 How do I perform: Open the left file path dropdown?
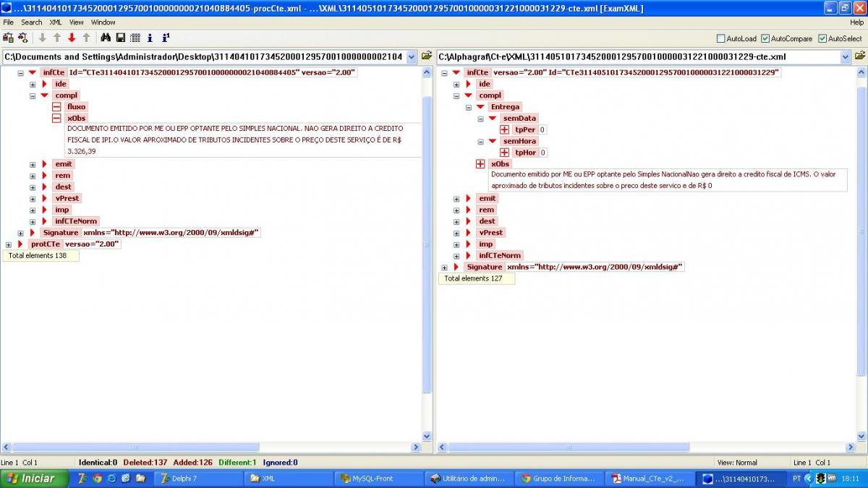412,56
